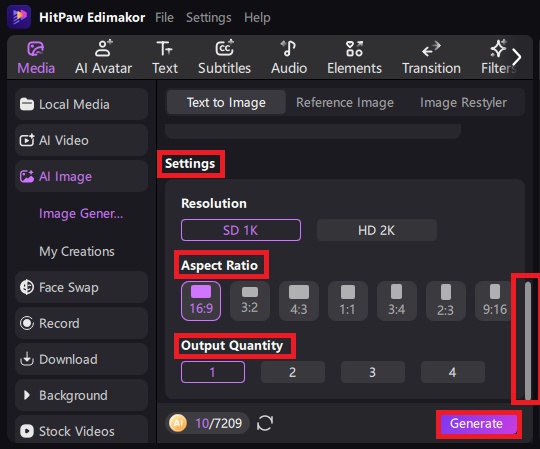Set output quantity to 3
Viewport: 540px width, 449px height.
[373, 372]
